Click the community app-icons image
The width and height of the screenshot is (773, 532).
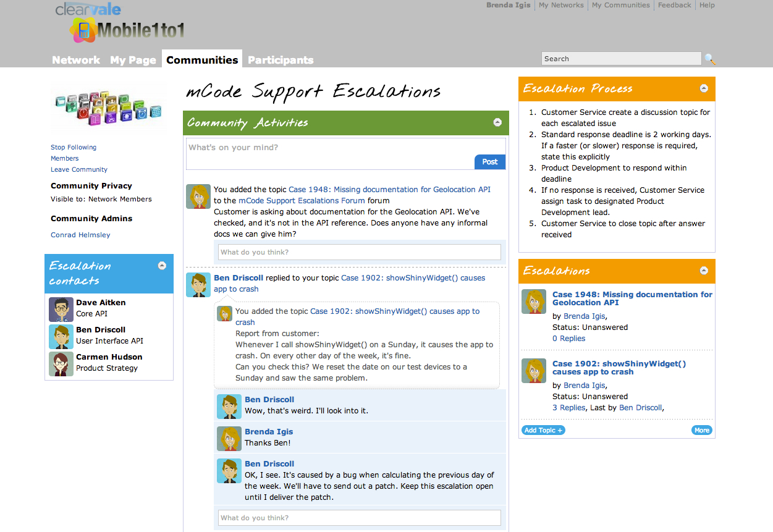coord(108,109)
